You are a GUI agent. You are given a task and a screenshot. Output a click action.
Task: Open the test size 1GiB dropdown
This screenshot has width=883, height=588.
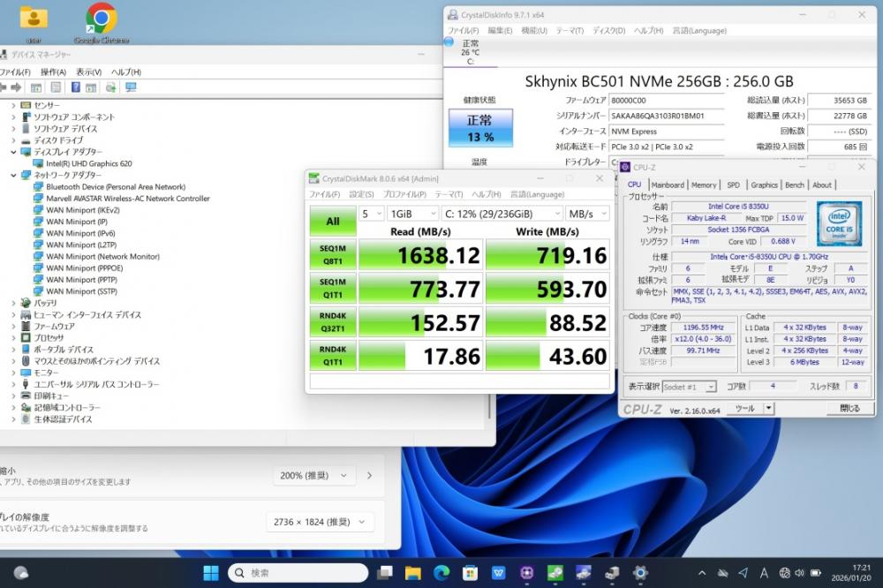tap(413, 214)
